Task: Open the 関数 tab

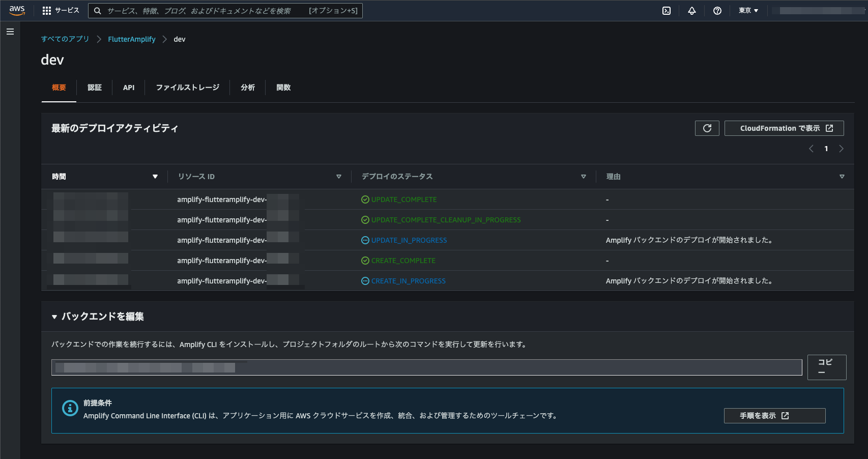Action: [283, 88]
